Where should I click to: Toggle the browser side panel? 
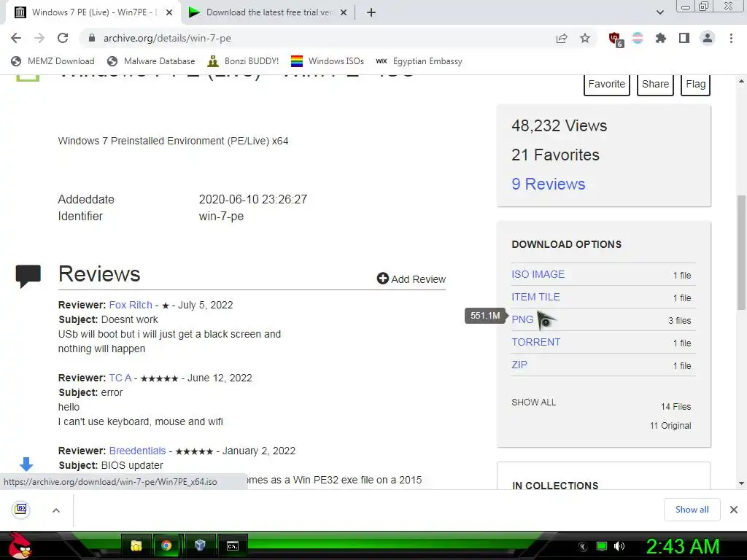click(x=684, y=38)
